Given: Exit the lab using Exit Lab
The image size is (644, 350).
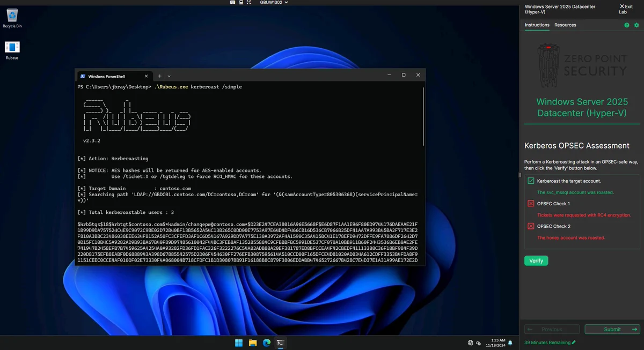Looking at the screenshot, I should coord(626,9).
